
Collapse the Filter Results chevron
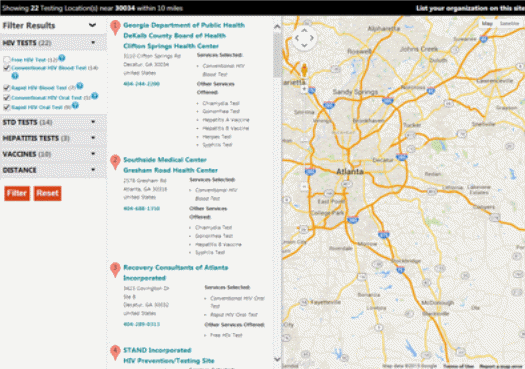click(92, 25)
